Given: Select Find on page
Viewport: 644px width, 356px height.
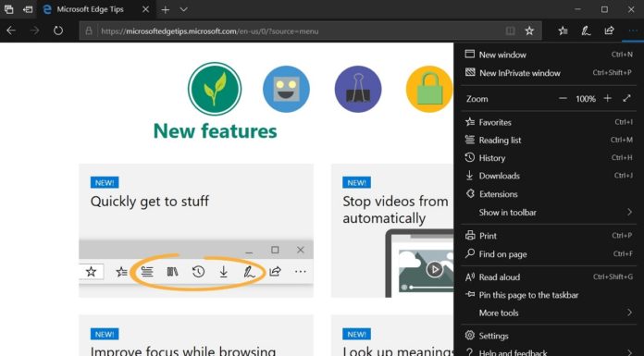Looking at the screenshot, I should (549, 254).
